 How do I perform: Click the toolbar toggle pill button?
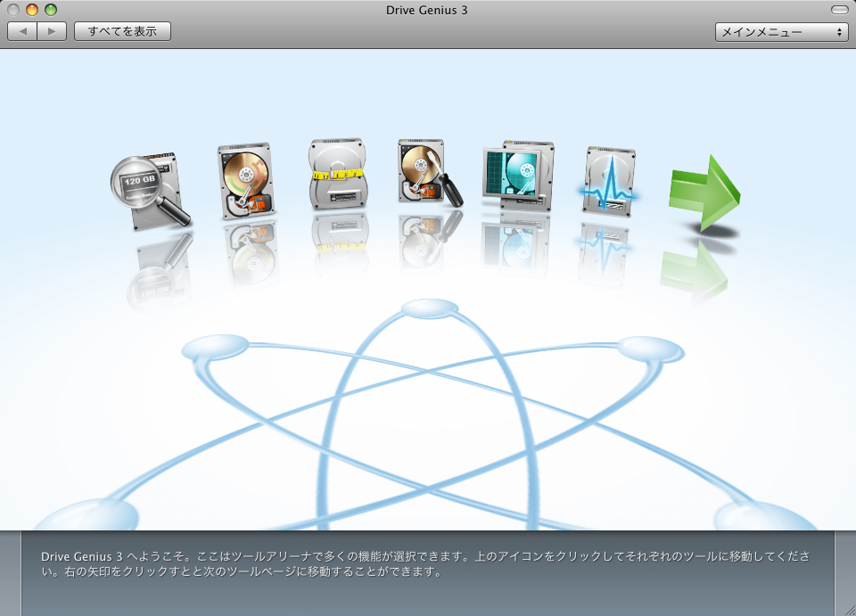[x=839, y=10]
